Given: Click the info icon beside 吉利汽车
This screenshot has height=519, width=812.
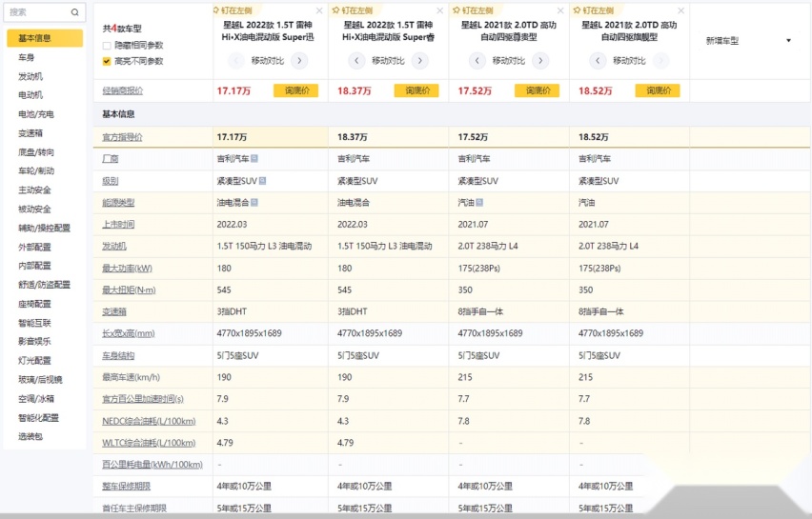Looking at the screenshot, I should [x=254, y=158].
